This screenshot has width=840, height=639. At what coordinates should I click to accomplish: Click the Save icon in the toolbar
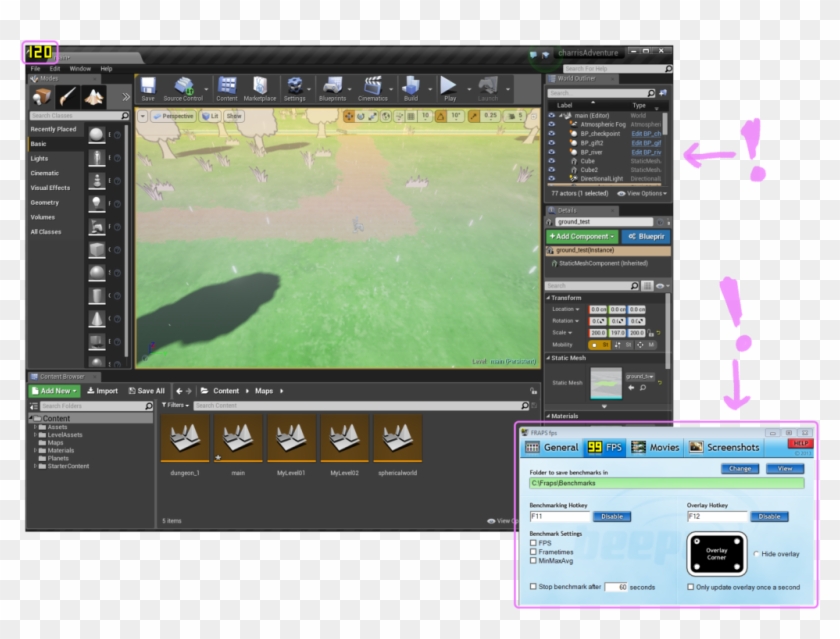pos(148,88)
